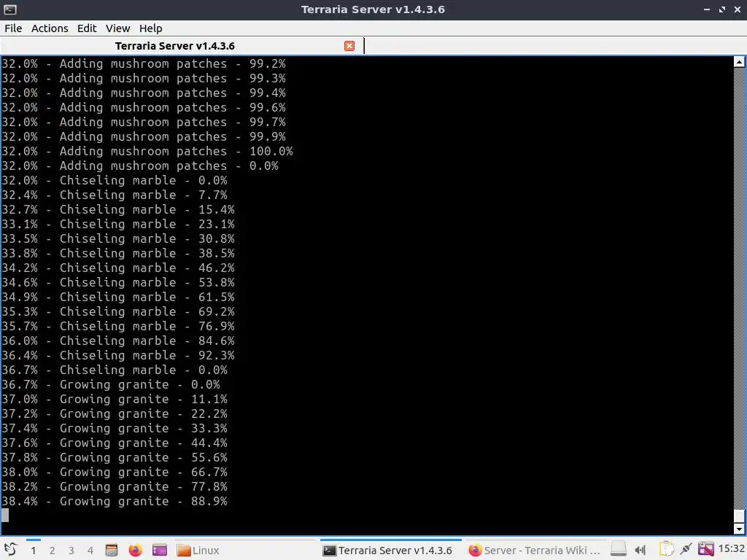Click the terminal icon in title bar

[10, 9]
